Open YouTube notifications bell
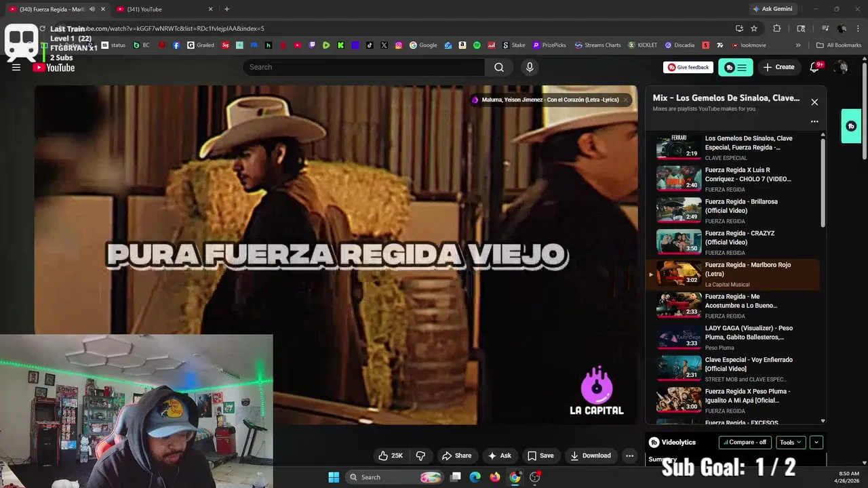Image resolution: width=868 pixels, height=488 pixels. tap(815, 67)
